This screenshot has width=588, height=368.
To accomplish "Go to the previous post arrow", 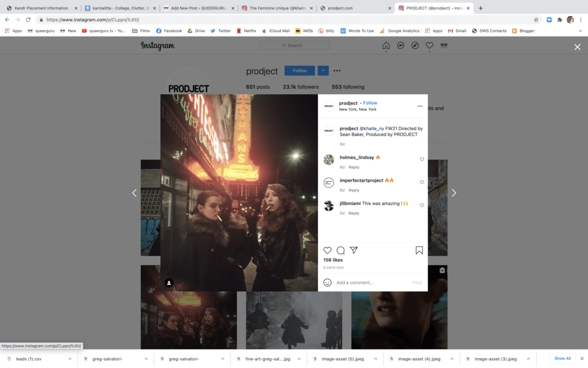I will pyautogui.click(x=134, y=193).
